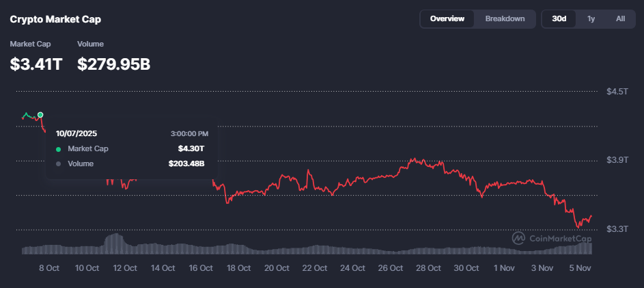The width and height of the screenshot is (644, 288).
Task: Click the 8 Oct date label
Action: (49, 268)
